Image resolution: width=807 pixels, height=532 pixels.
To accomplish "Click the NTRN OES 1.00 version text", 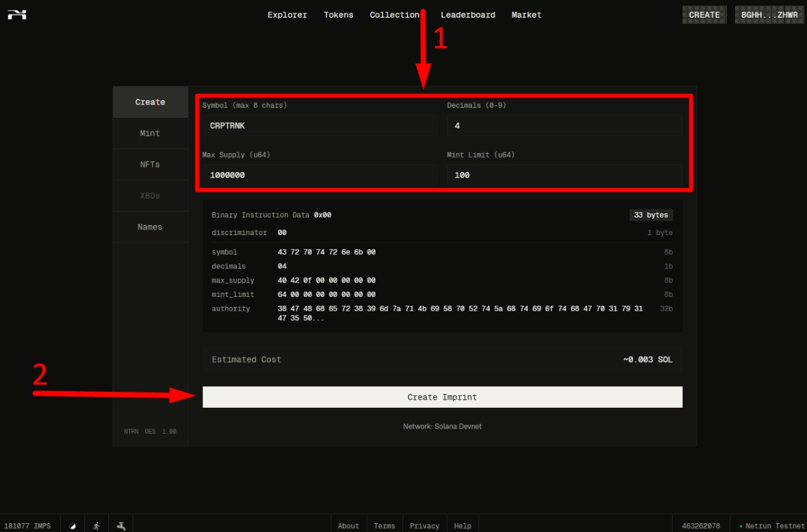I will (150, 432).
